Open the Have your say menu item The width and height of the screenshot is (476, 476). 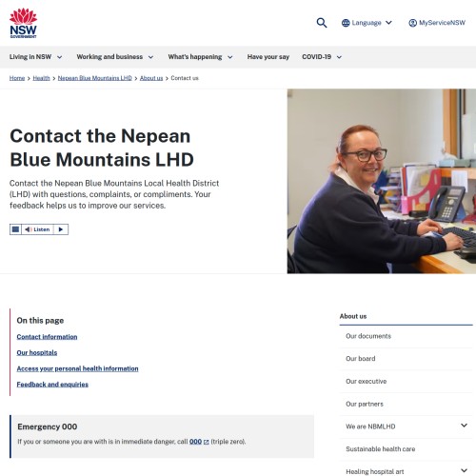point(268,57)
